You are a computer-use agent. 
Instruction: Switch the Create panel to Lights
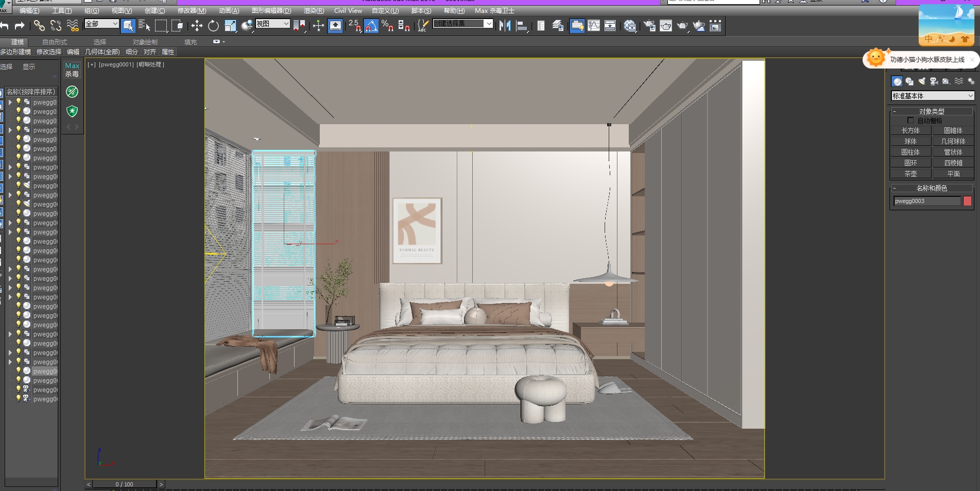click(922, 81)
